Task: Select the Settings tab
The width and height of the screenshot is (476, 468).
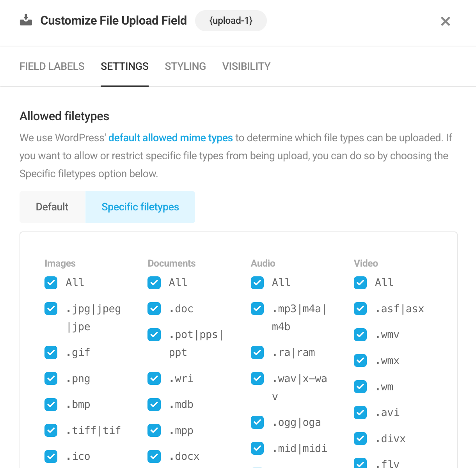Action: (124, 66)
